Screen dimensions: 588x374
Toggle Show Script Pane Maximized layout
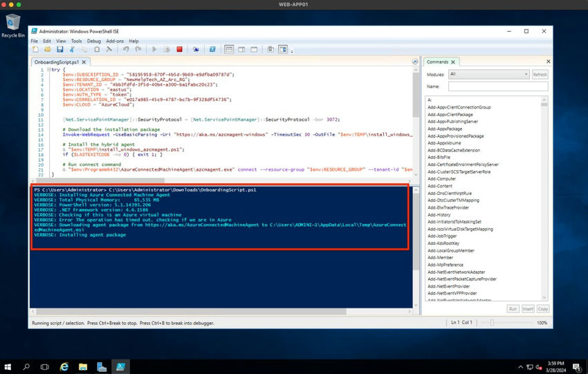pos(253,49)
